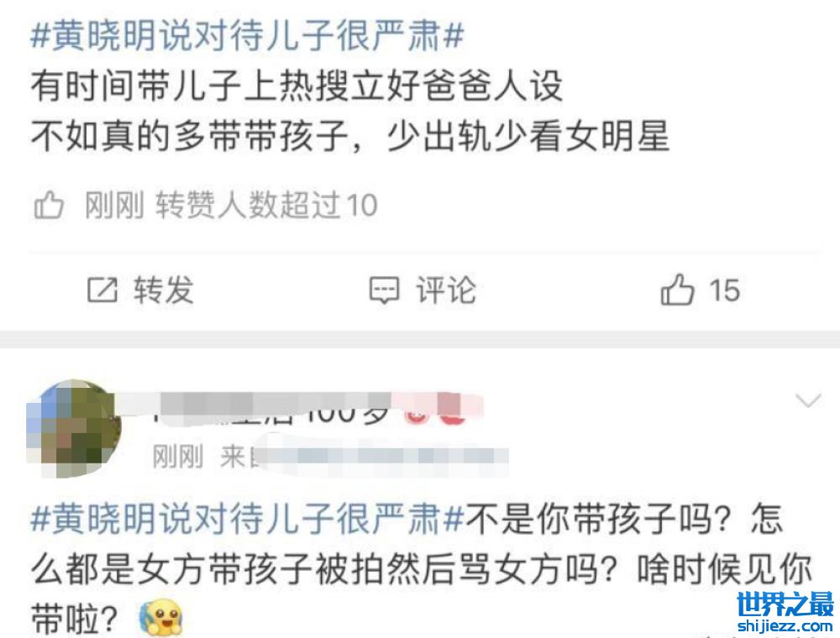840x638 pixels.
Task: Tap the small thumbs-up beside 刚刚 转赞人数超过10
Action: point(49,206)
